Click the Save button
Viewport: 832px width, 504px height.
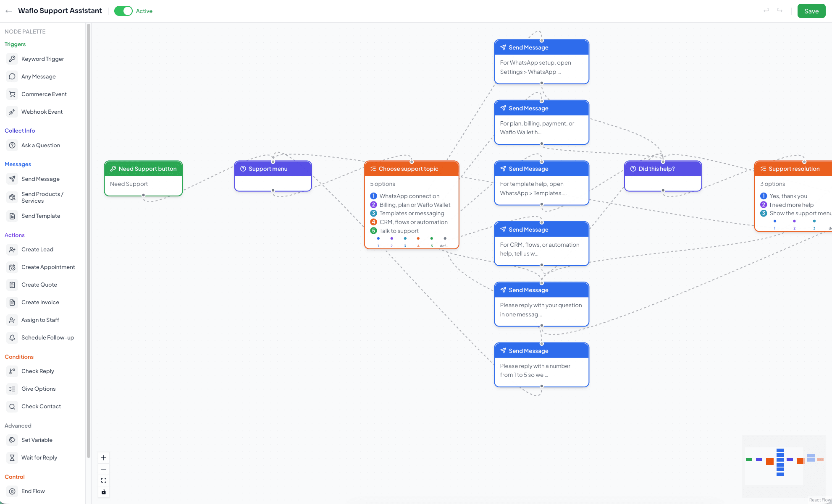click(811, 11)
